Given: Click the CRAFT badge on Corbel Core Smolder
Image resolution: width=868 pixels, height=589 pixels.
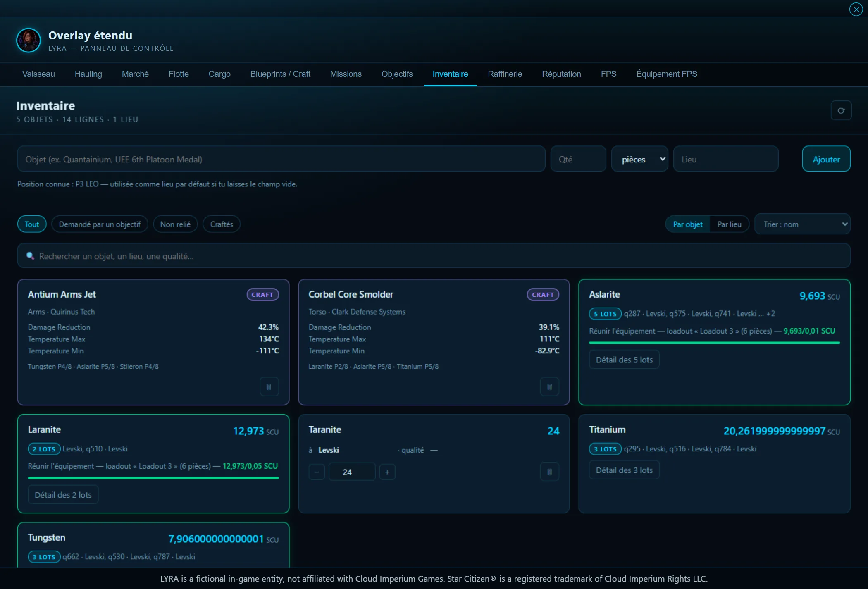Looking at the screenshot, I should coord(543,295).
